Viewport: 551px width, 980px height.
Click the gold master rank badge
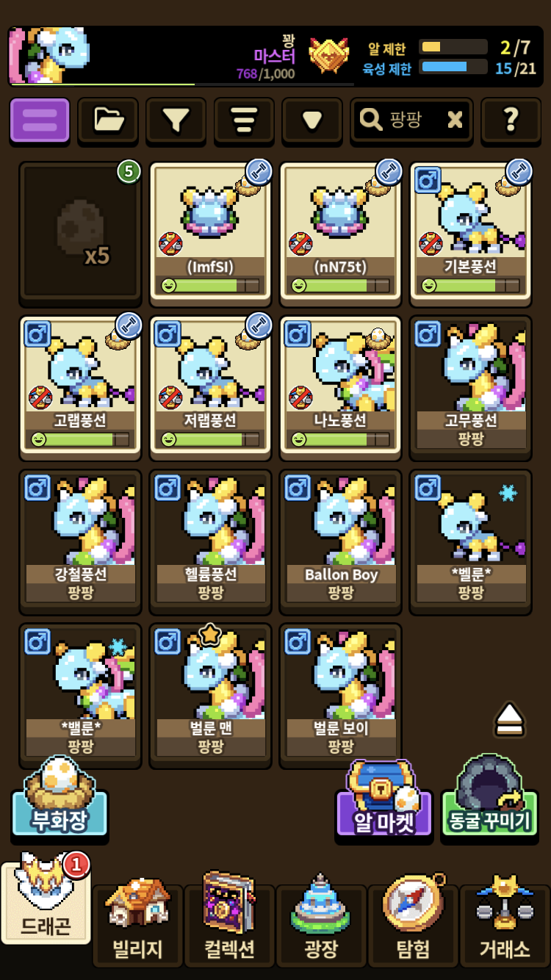click(x=329, y=55)
